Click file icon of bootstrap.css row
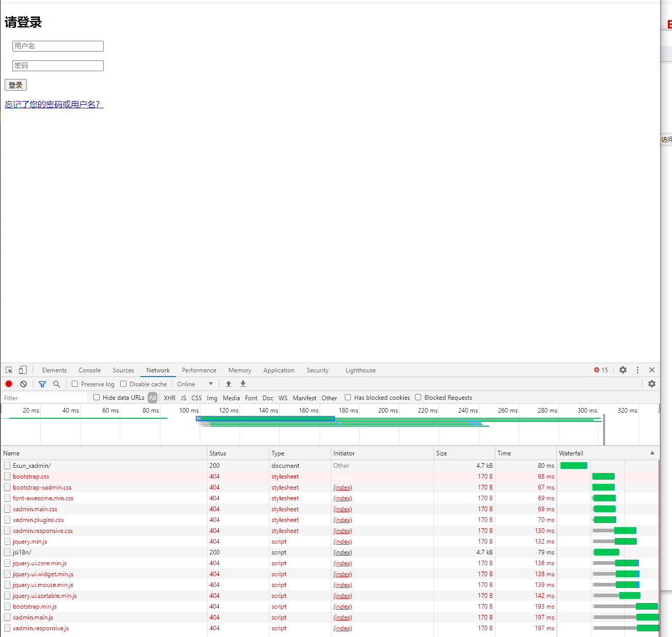This screenshot has height=637, width=672. [7, 477]
